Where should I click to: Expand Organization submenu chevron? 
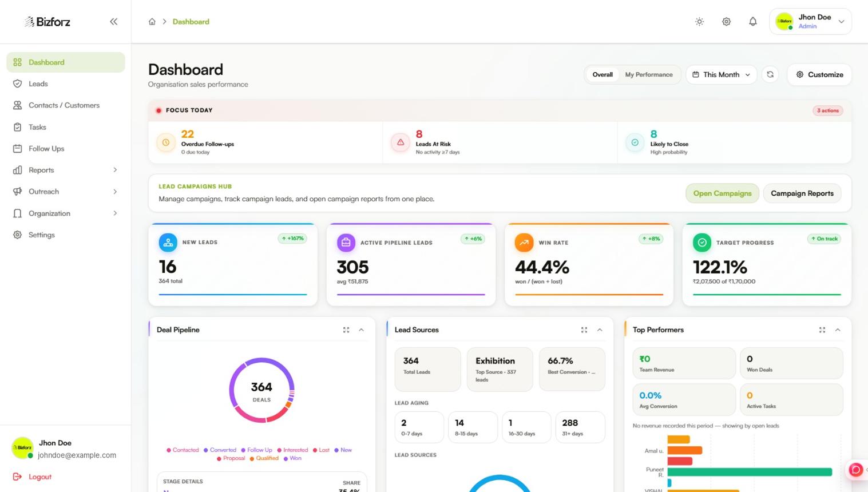pos(115,213)
